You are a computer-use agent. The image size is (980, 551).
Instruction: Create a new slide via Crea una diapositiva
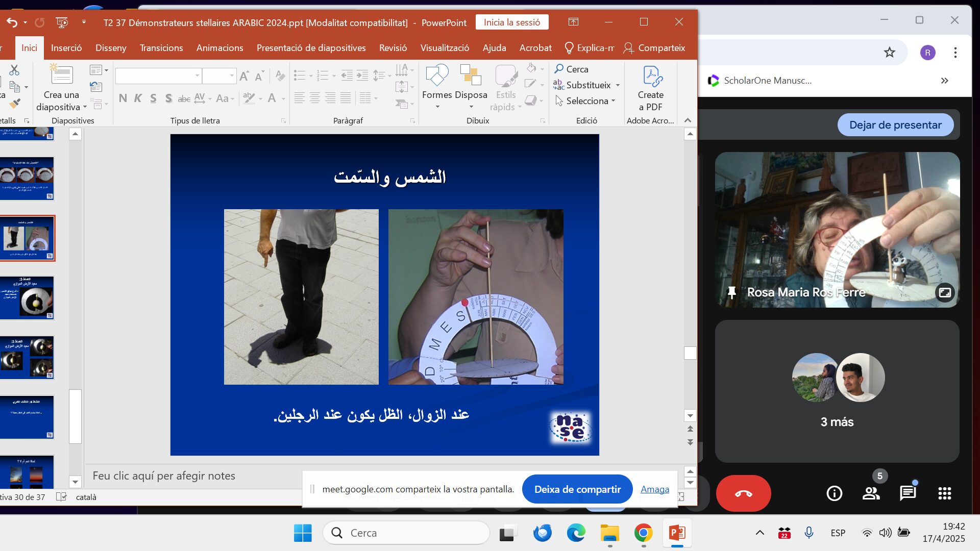click(x=61, y=87)
